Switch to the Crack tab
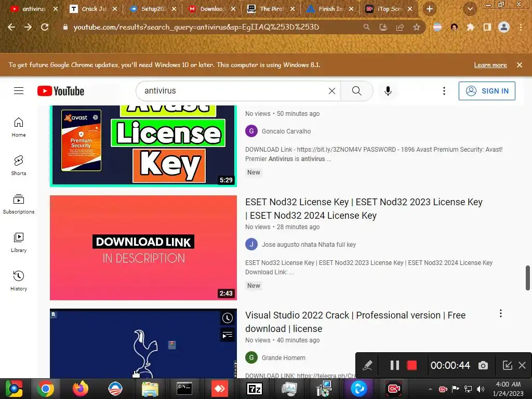Screen dimensions: 532x399 (94, 9)
